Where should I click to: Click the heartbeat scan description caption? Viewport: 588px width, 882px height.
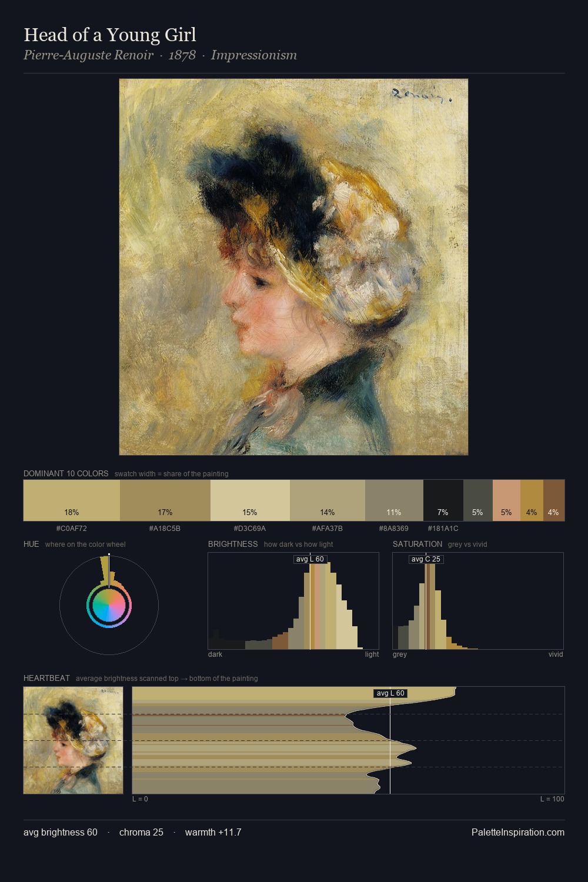click(x=166, y=678)
